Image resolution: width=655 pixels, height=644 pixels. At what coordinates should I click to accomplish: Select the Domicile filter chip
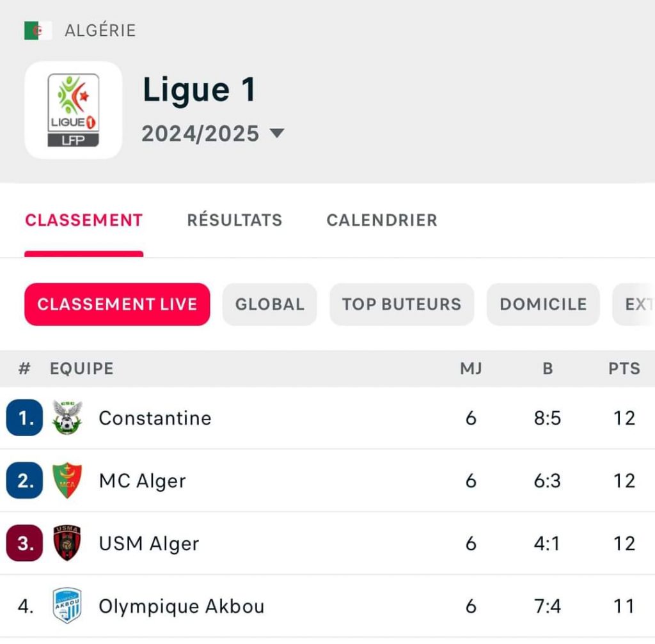(544, 304)
